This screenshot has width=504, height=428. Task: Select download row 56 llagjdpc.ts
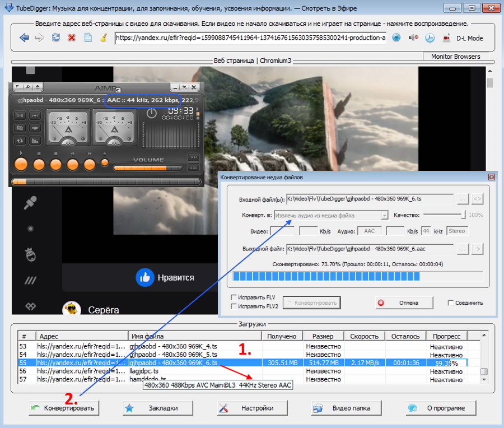coord(242,371)
